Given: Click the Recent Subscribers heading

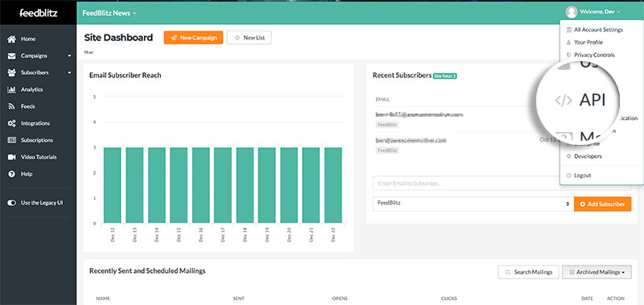Looking at the screenshot, I should click(x=402, y=76).
